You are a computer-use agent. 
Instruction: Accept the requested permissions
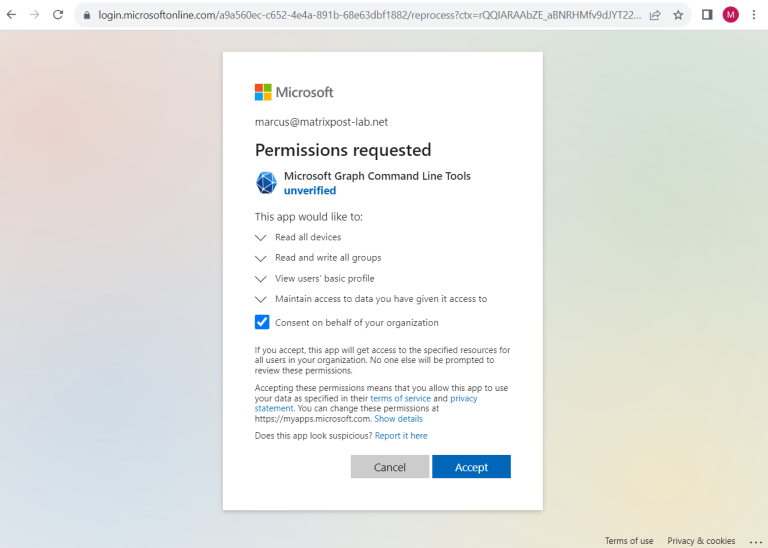471,467
